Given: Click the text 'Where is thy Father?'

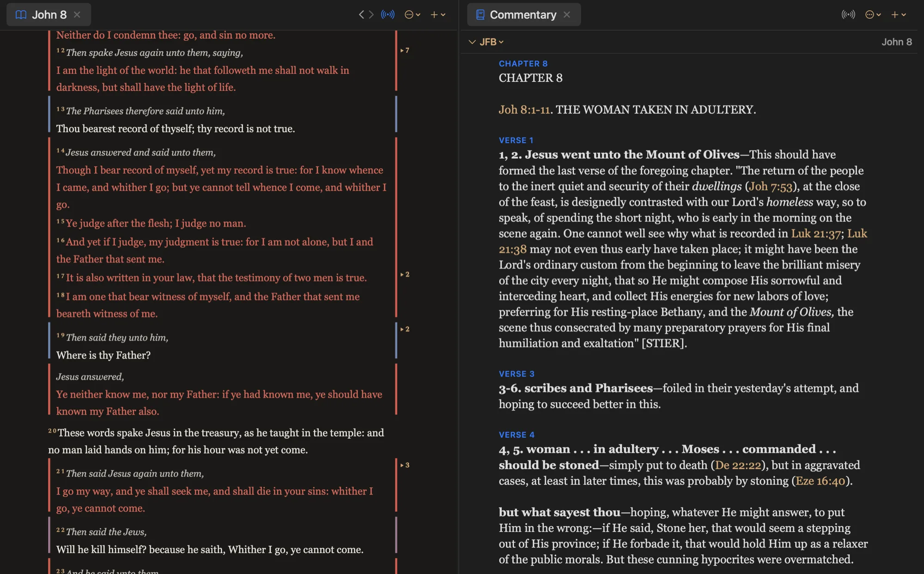Looking at the screenshot, I should coord(103,355).
